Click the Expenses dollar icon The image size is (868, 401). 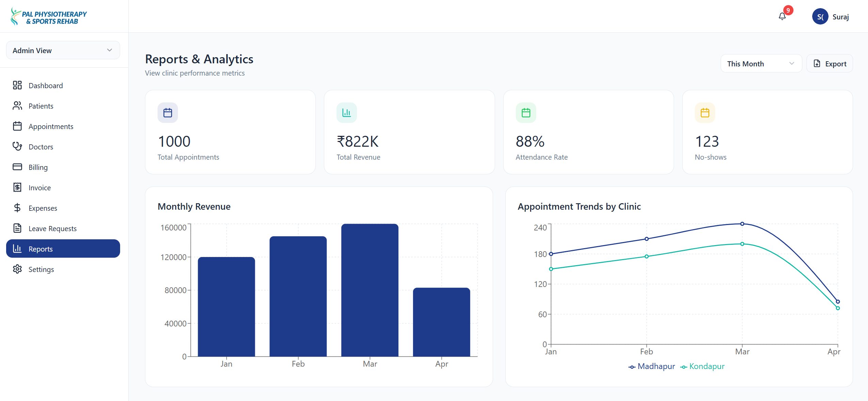(17, 208)
